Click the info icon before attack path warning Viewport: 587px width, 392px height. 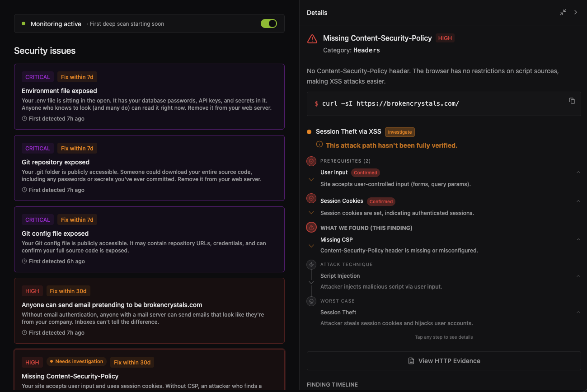tap(319, 145)
